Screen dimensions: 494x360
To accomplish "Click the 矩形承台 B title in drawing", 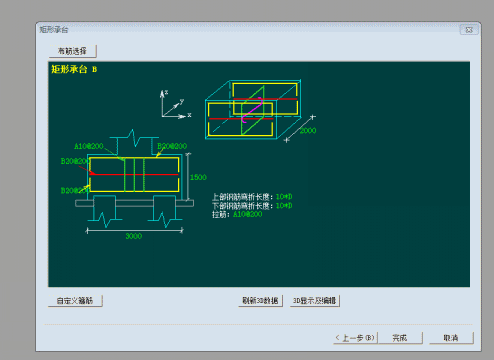I will point(74,69).
